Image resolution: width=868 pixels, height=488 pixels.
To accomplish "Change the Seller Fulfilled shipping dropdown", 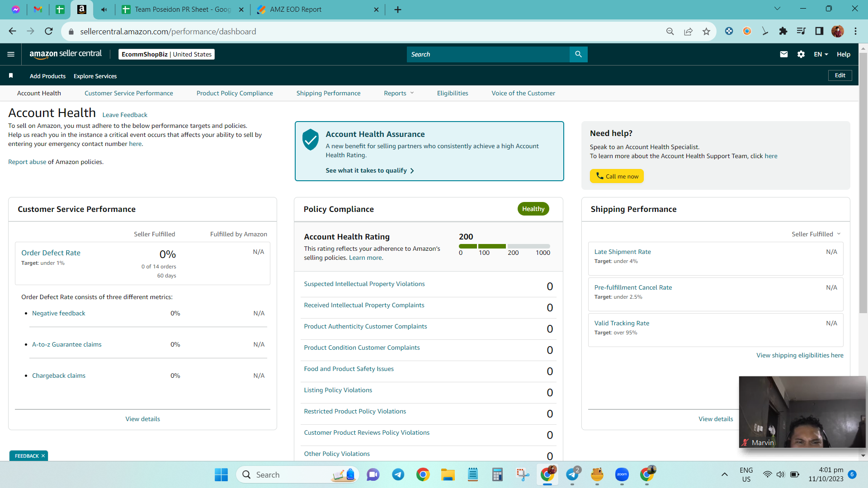I will click(x=816, y=234).
